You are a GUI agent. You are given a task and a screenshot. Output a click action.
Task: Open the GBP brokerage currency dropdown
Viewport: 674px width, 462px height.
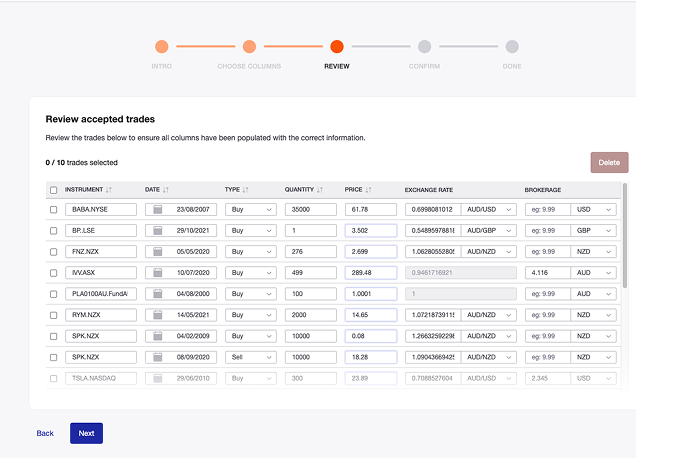click(594, 231)
